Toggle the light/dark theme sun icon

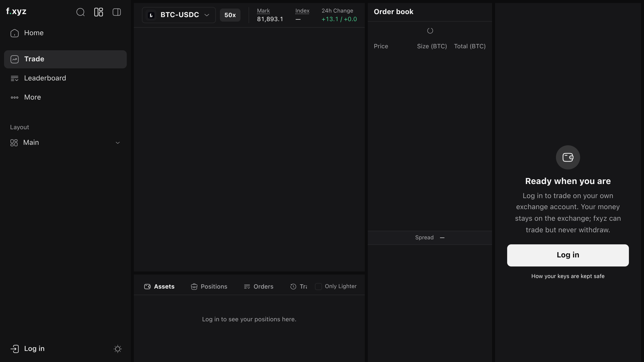(x=118, y=349)
